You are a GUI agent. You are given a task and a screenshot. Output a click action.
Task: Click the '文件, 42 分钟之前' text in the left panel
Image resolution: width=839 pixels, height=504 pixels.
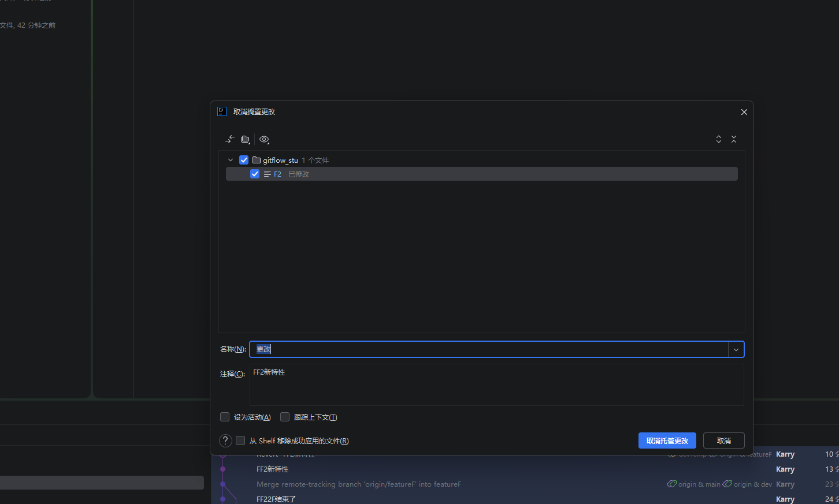[28, 25]
